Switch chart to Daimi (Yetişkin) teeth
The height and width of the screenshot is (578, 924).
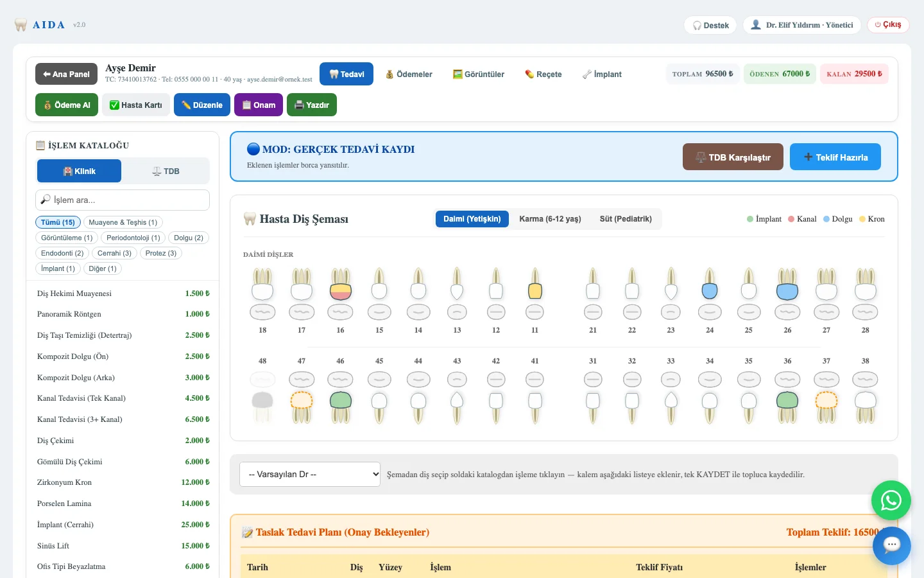tap(472, 219)
